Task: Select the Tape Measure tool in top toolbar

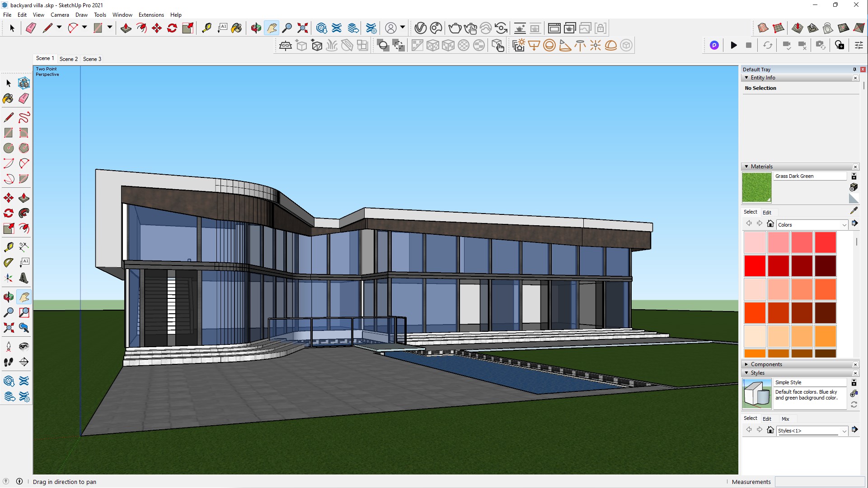Action: [206, 28]
